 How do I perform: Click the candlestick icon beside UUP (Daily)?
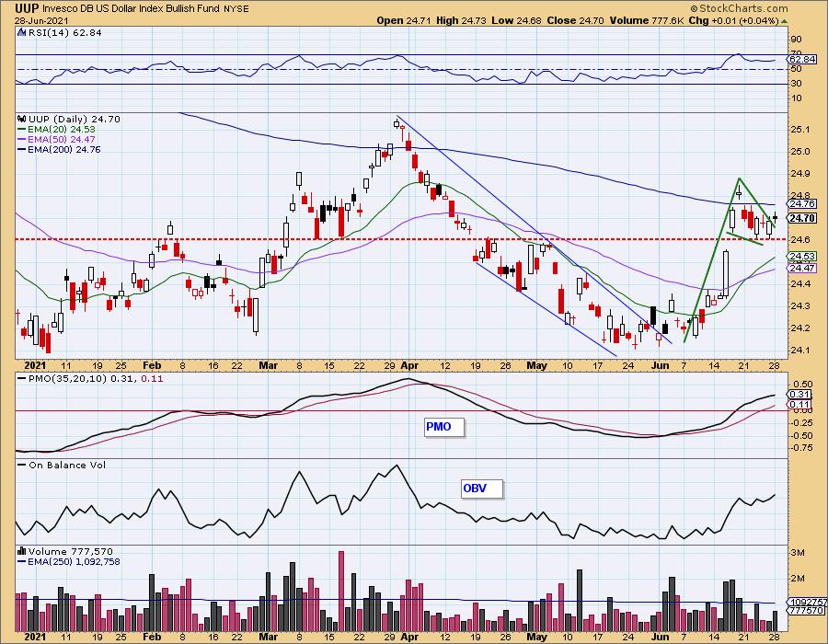point(22,120)
